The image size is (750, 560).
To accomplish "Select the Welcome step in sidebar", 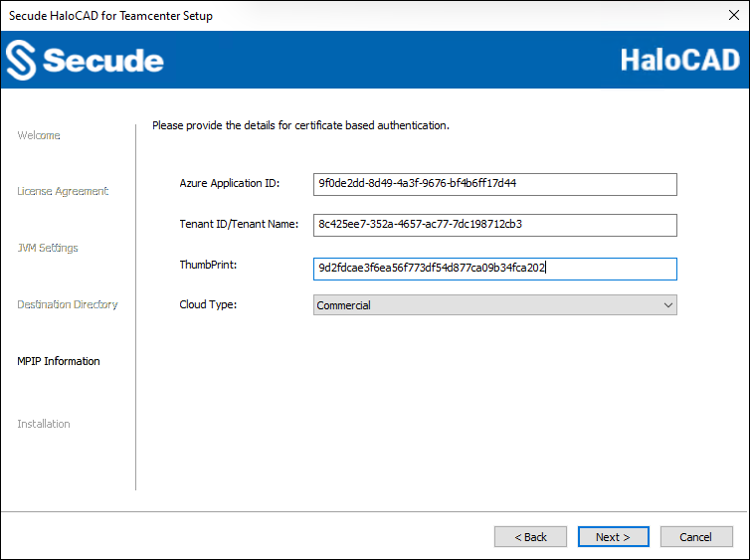I will click(x=39, y=135).
